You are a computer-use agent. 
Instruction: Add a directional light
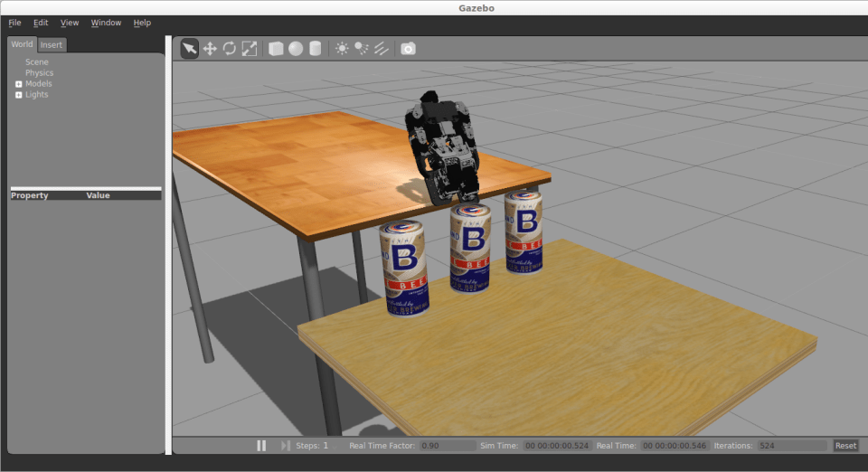click(382, 49)
